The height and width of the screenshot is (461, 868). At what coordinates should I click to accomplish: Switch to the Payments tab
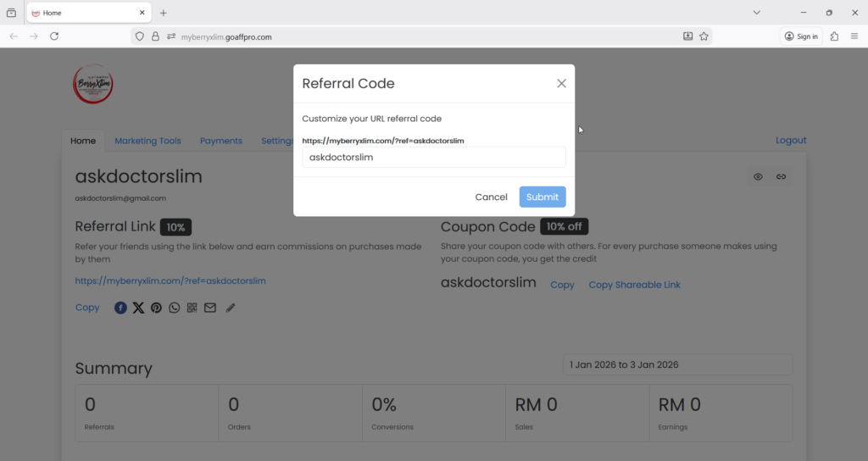221,141
